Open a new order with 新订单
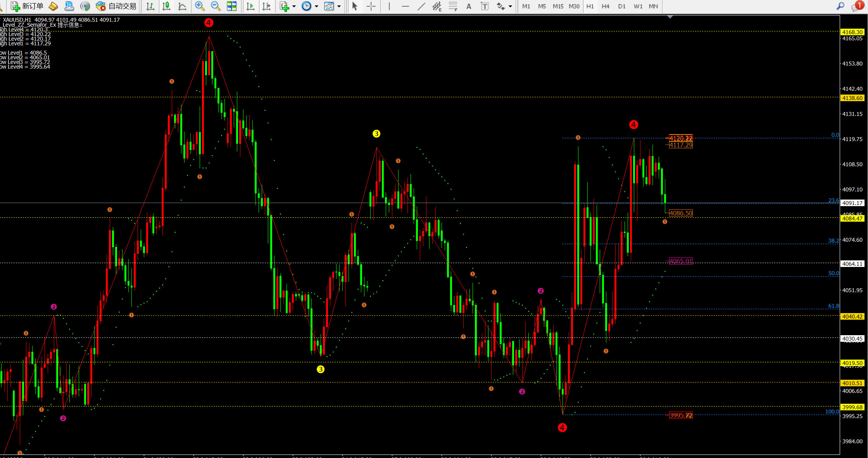 pos(27,6)
